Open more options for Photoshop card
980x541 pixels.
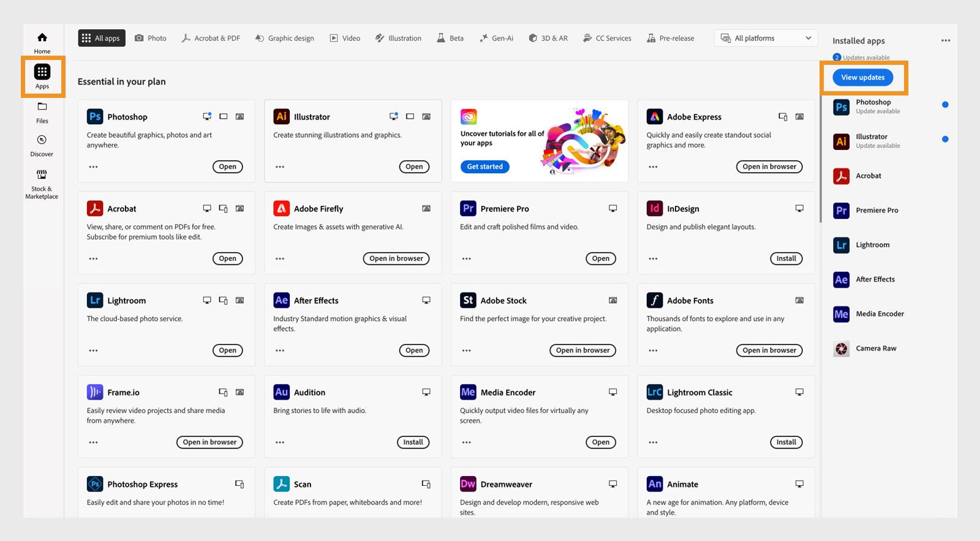coord(93,166)
